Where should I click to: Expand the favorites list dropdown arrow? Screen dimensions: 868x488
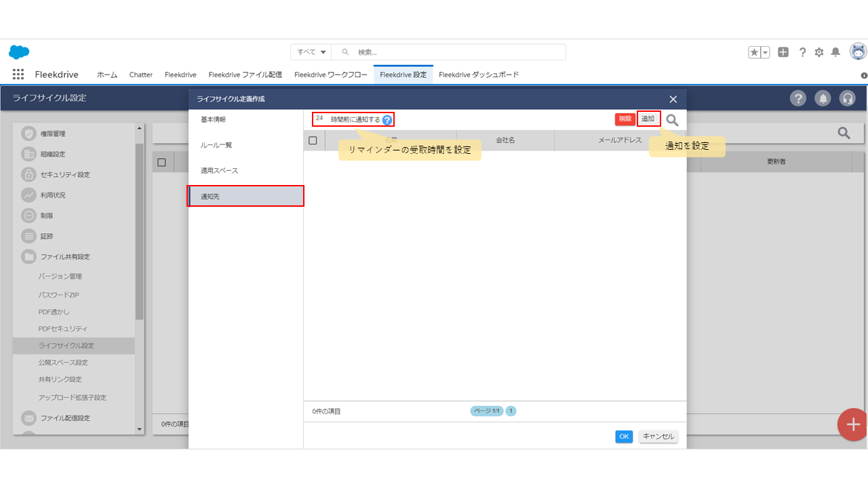pos(766,52)
